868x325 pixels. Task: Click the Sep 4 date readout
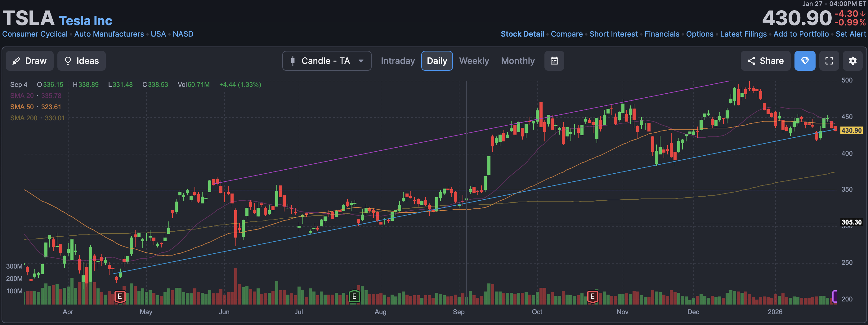(x=19, y=85)
